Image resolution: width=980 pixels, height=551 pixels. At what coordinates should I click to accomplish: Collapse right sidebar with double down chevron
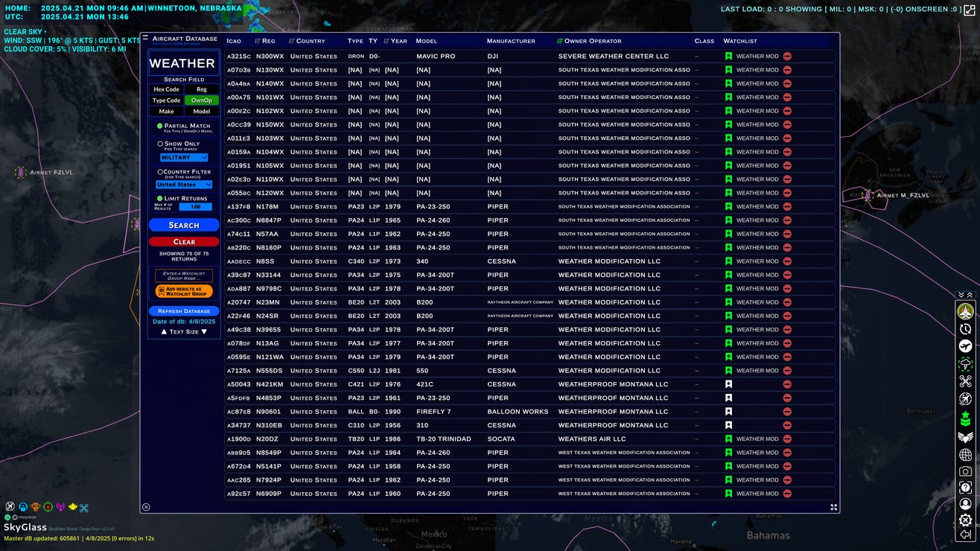(961, 296)
